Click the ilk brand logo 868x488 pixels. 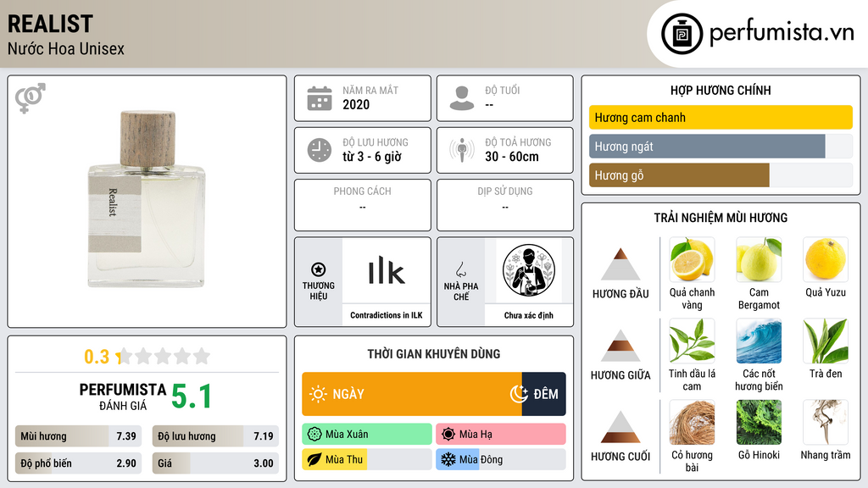click(387, 270)
